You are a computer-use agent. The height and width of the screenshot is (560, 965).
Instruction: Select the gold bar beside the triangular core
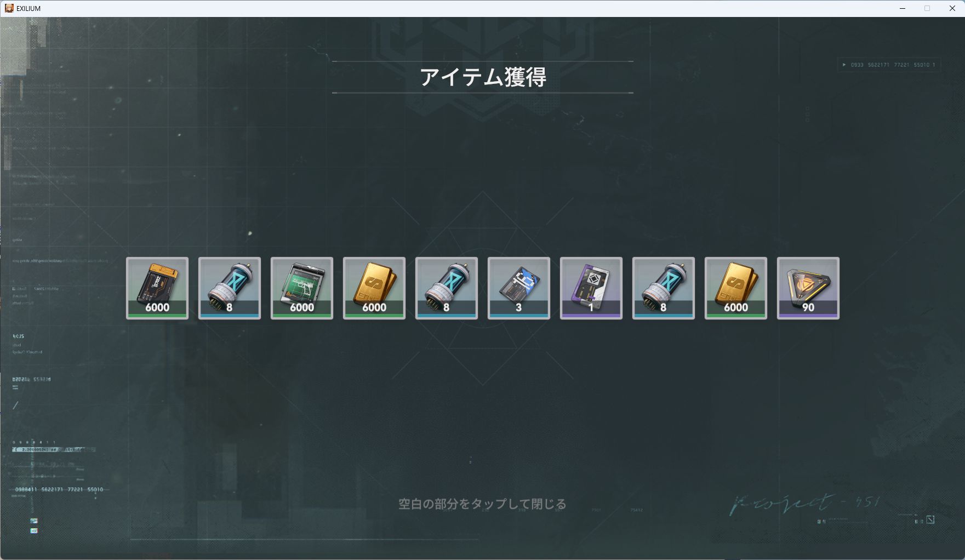[x=736, y=288]
